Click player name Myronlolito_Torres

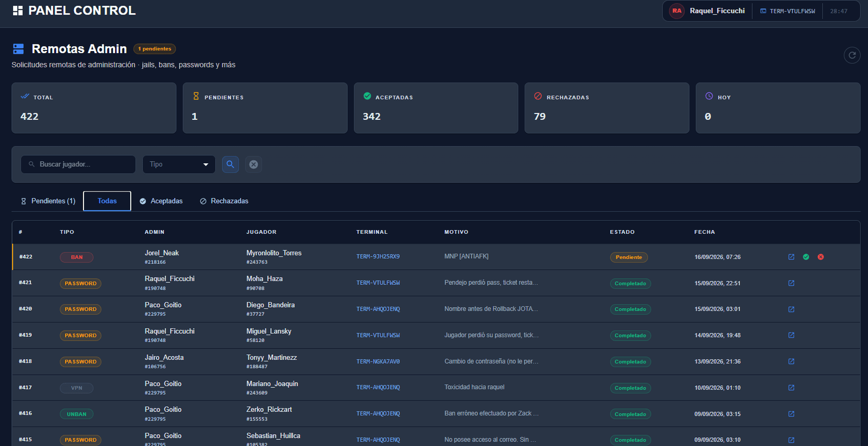click(274, 253)
